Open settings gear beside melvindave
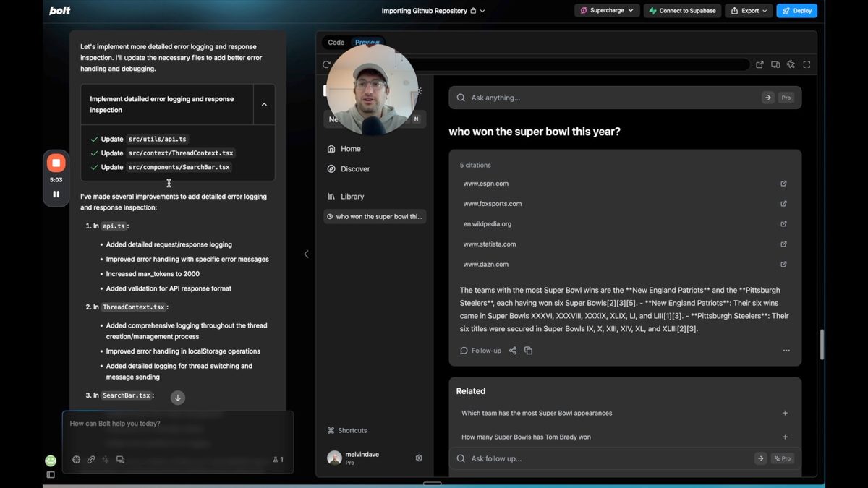The width and height of the screenshot is (868, 488). coord(419,458)
